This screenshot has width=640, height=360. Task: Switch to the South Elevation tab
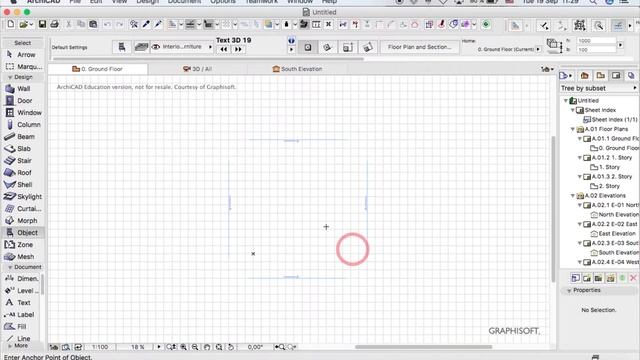[x=298, y=69]
